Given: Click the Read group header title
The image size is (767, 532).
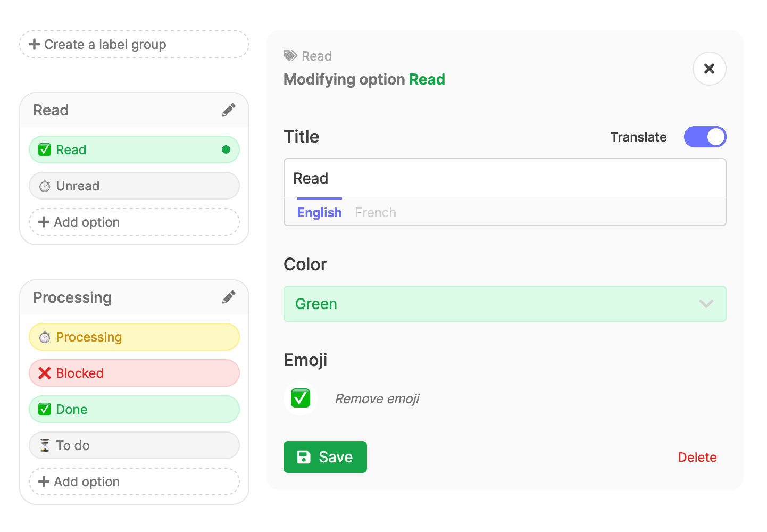Looking at the screenshot, I should click(x=51, y=110).
